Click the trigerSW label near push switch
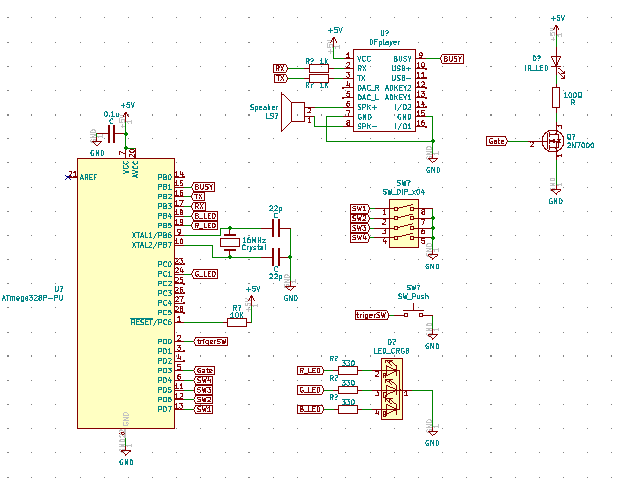Viewport: 622px width, 480px height. tap(371, 315)
